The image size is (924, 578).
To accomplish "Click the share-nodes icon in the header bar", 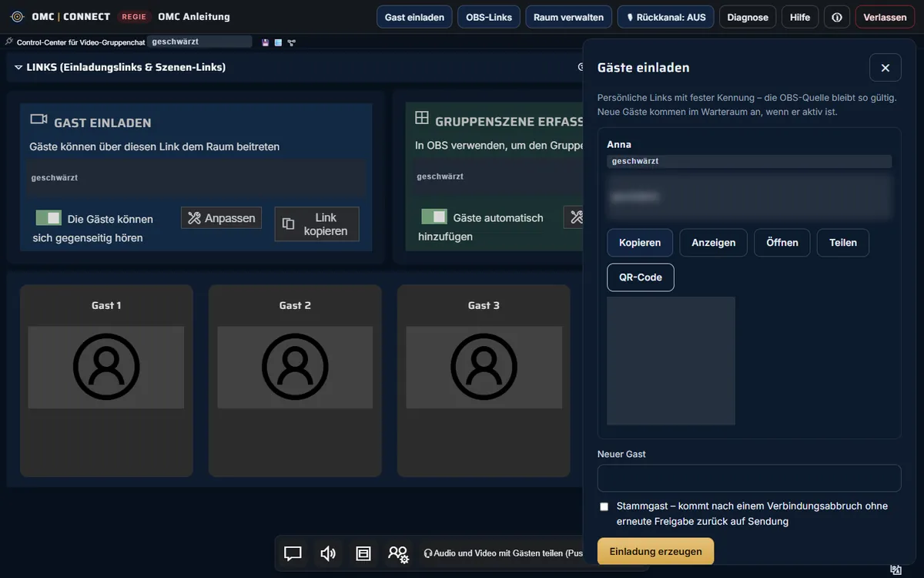I will click(x=292, y=42).
